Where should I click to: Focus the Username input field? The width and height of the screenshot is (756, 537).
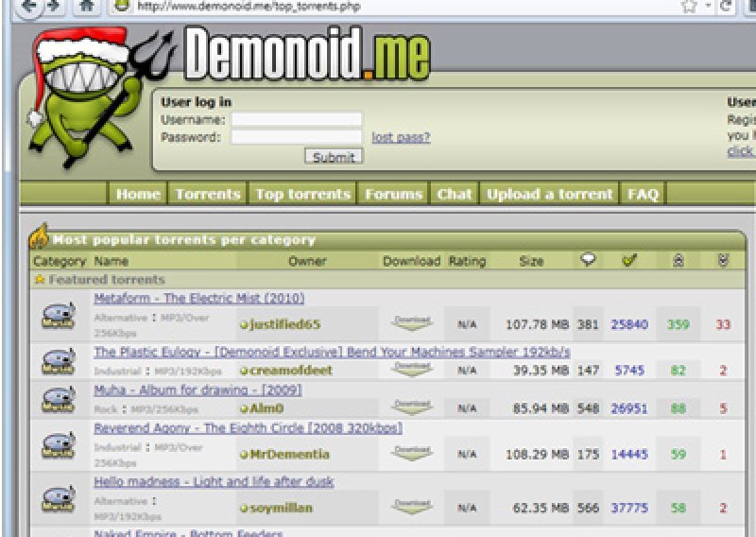coord(297,119)
